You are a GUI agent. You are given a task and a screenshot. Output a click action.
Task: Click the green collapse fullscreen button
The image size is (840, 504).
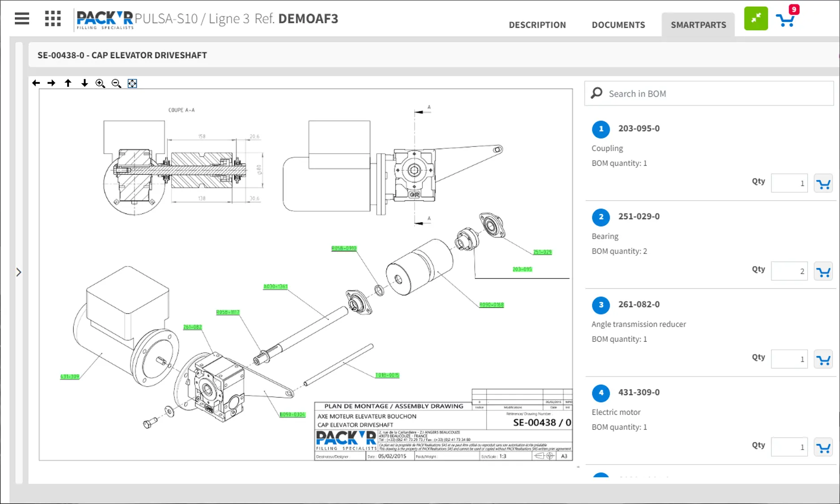[756, 18]
